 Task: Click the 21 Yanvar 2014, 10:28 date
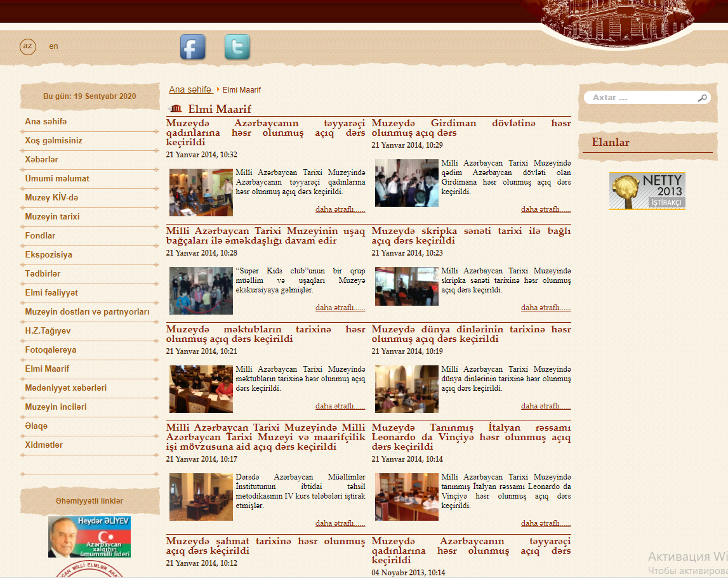[201, 253]
